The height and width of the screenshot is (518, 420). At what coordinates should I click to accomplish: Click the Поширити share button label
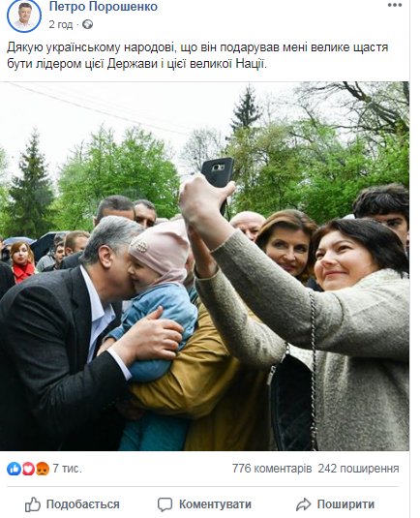click(x=345, y=504)
